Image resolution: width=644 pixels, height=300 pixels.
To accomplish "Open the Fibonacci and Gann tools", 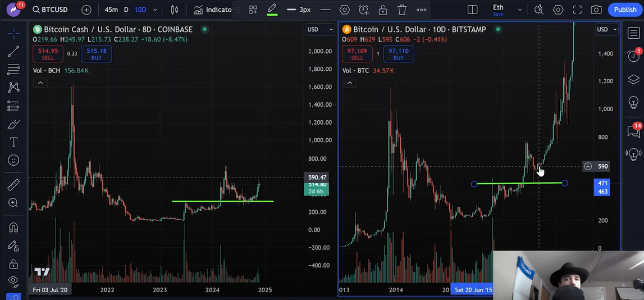I will [13, 69].
